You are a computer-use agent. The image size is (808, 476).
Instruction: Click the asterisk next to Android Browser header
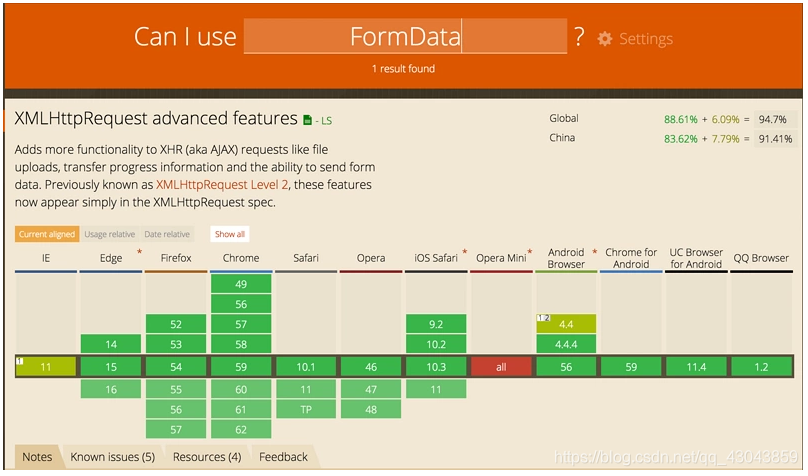[x=595, y=251]
